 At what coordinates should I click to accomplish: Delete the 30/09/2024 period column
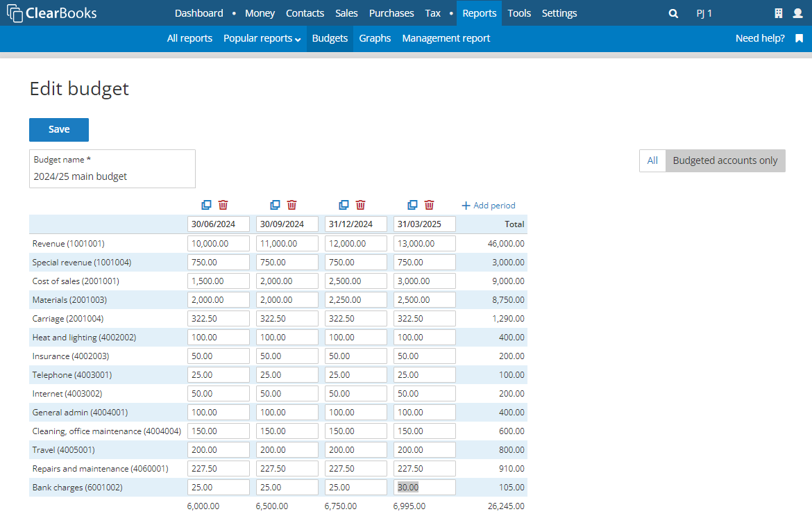(x=292, y=205)
